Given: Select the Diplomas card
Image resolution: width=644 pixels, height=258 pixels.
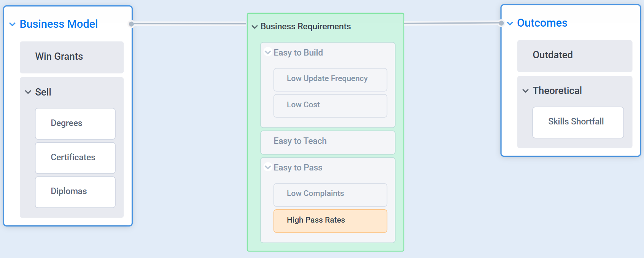Looking at the screenshot, I should [x=75, y=191].
